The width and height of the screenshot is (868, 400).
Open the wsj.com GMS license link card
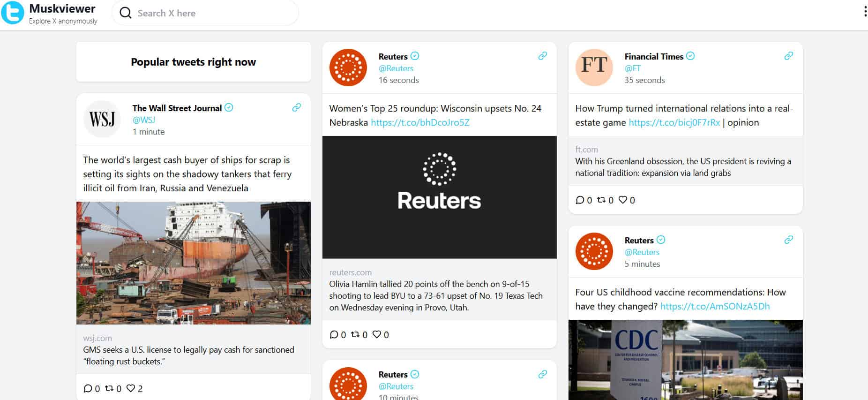coord(194,349)
